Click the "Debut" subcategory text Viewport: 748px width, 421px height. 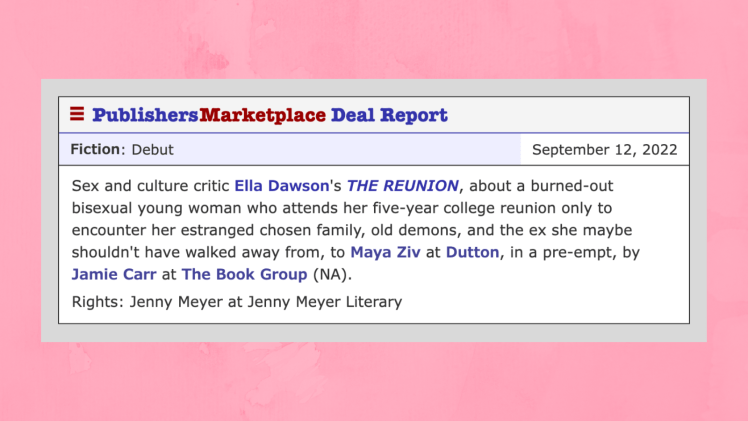click(x=152, y=149)
